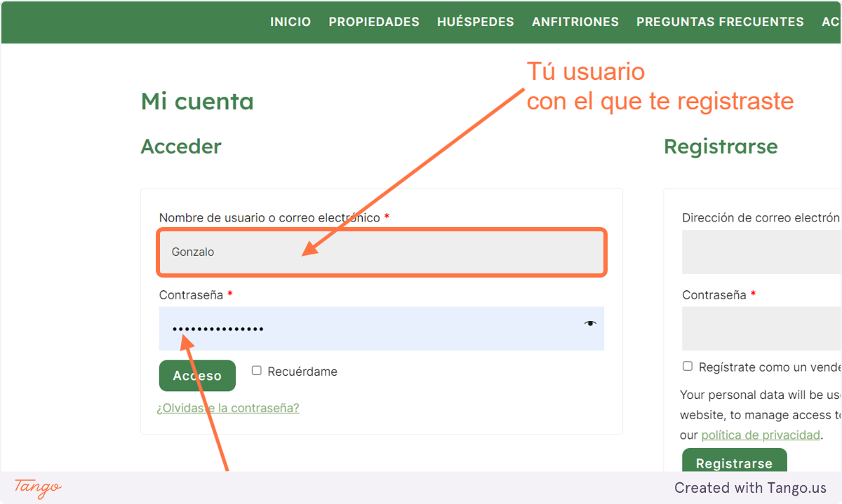Viewport: 842px width, 504px height.
Task: Open PREGUNTAS FRECUENTES page
Action: (x=720, y=22)
